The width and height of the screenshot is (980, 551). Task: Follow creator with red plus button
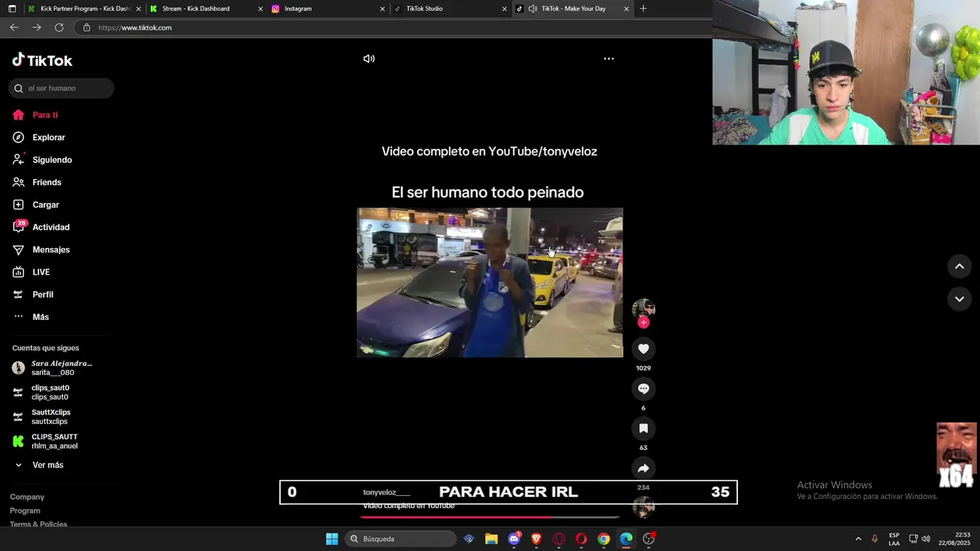(643, 322)
